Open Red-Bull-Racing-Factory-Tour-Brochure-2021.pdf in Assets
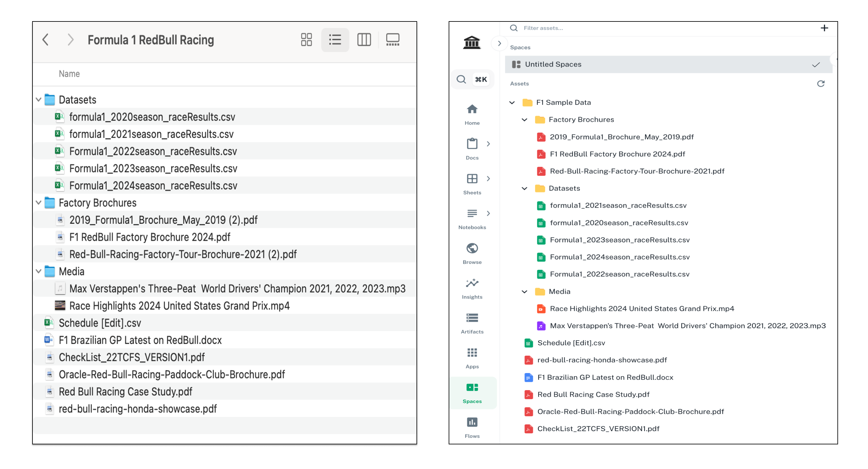The height and width of the screenshot is (469, 868). [x=637, y=171]
